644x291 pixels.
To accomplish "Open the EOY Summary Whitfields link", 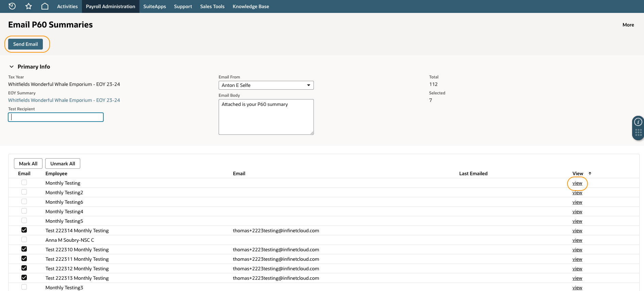I will [x=64, y=100].
